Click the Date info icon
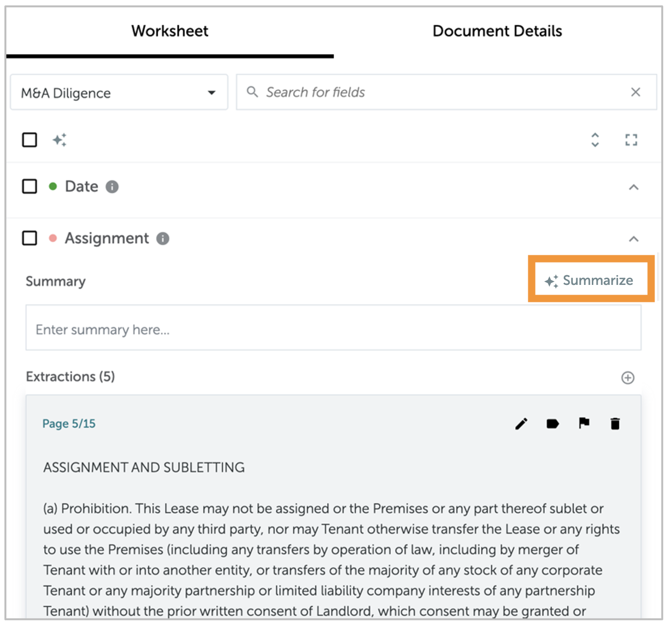 112,187
